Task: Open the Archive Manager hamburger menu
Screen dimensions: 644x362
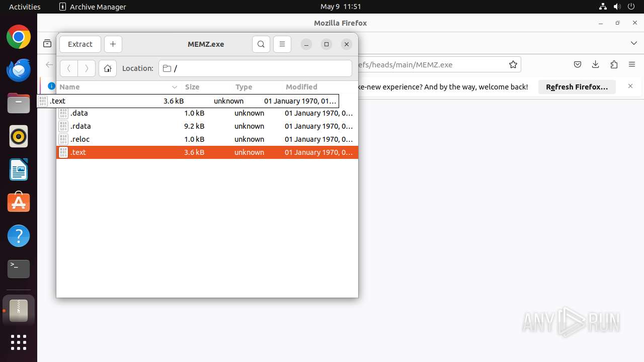Action: pos(282,44)
